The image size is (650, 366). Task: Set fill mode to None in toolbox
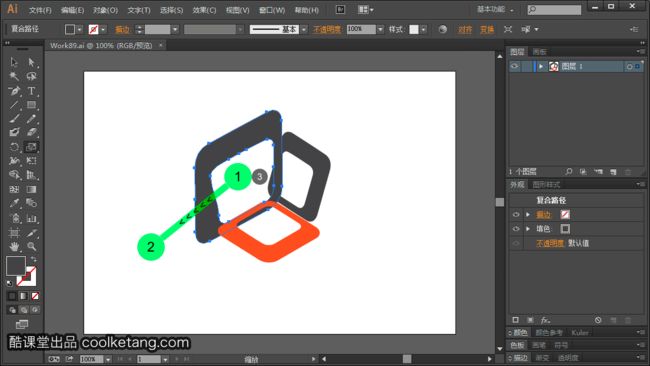[35, 296]
